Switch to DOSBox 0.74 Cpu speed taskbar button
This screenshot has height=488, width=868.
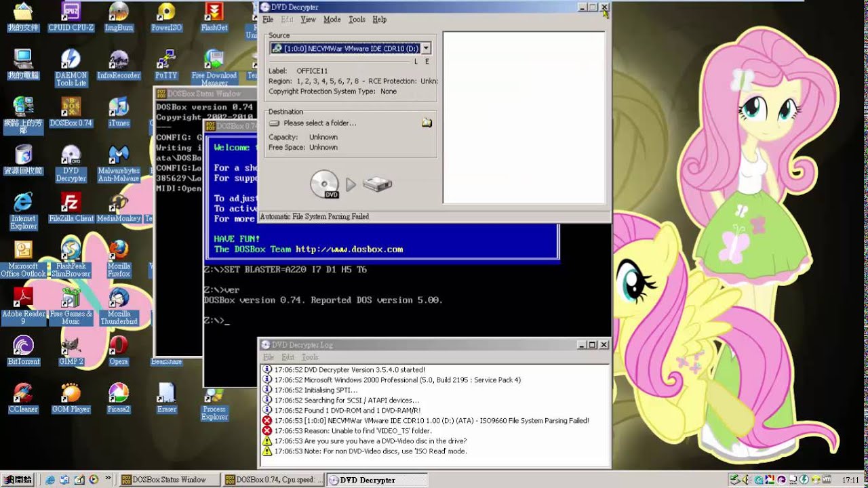tap(273, 480)
